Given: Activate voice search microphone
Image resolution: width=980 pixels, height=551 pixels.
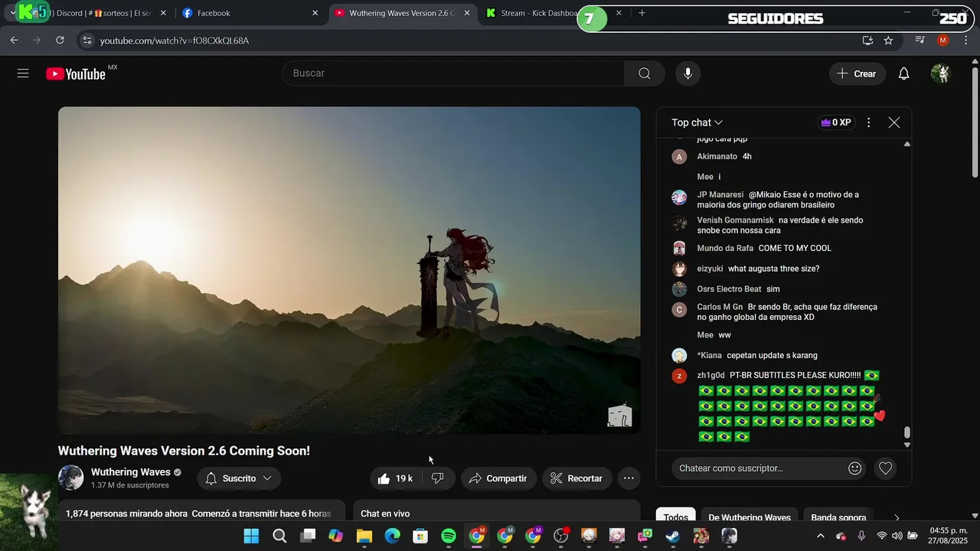Looking at the screenshot, I should click(688, 73).
